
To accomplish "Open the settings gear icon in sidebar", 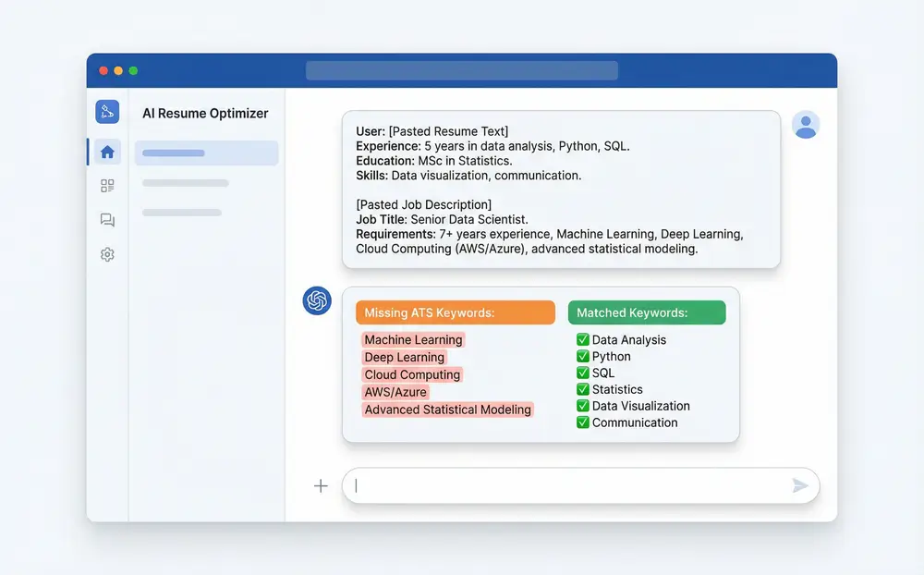I will click(107, 254).
